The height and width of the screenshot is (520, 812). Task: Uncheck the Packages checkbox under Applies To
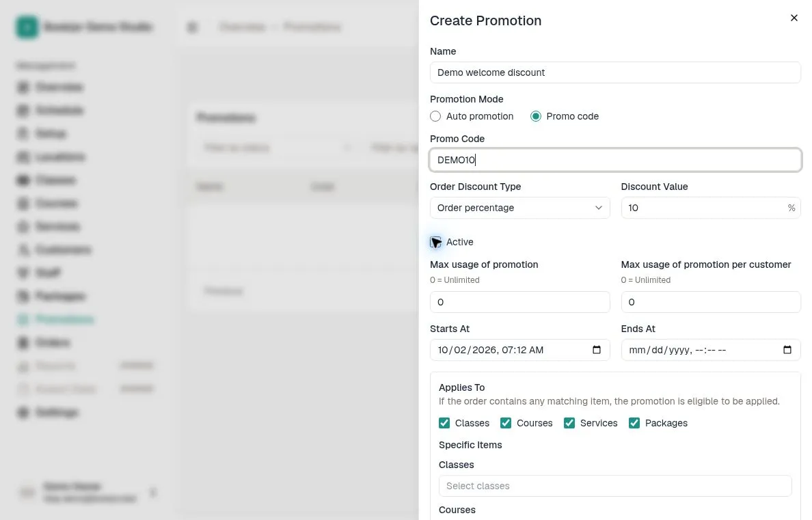[634, 423]
